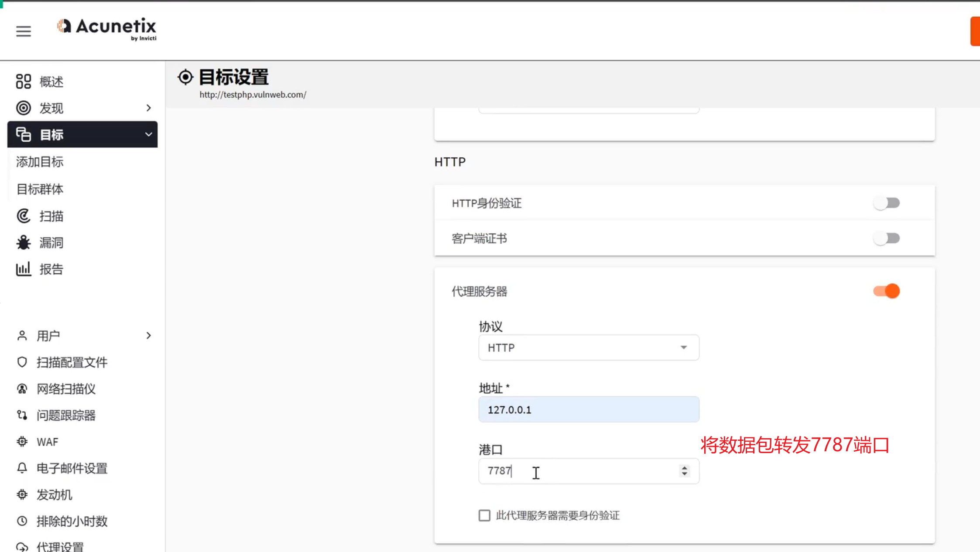Click the proxy address input field
The image size is (980, 552).
(589, 409)
